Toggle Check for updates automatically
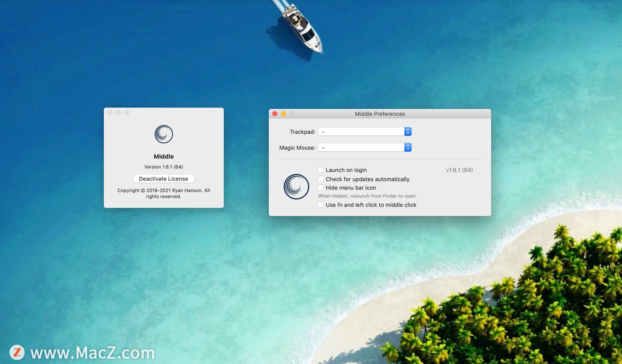The width and height of the screenshot is (622, 364). (x=321, y=179)
